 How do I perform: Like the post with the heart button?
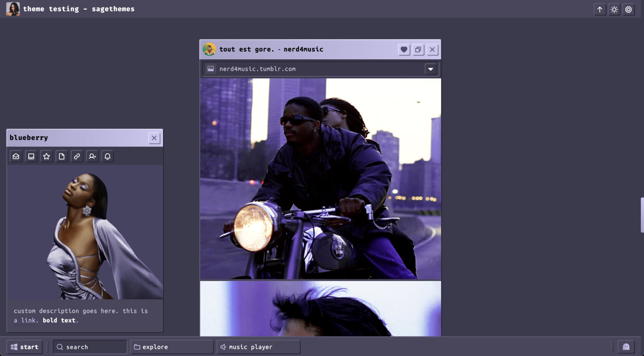[x=404, y=49]
